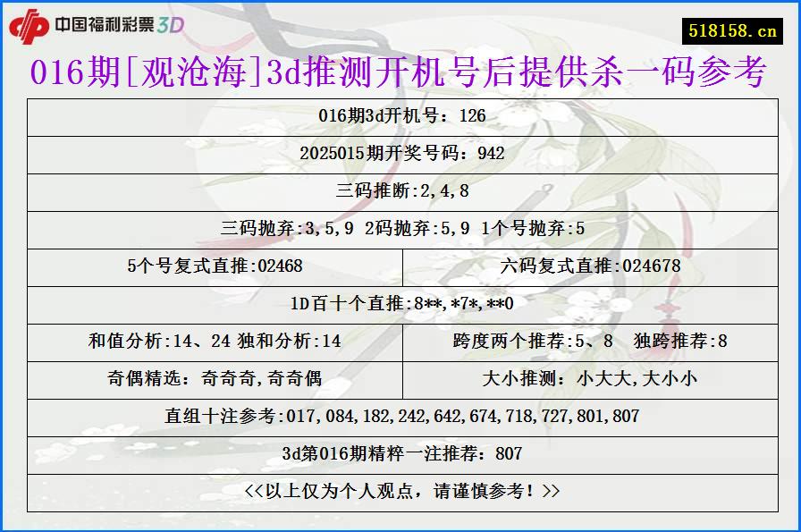The height and width of the screenshot is (532, 801).
Task: Select the red lottery emblem graphic
Action: coord(31,25)
